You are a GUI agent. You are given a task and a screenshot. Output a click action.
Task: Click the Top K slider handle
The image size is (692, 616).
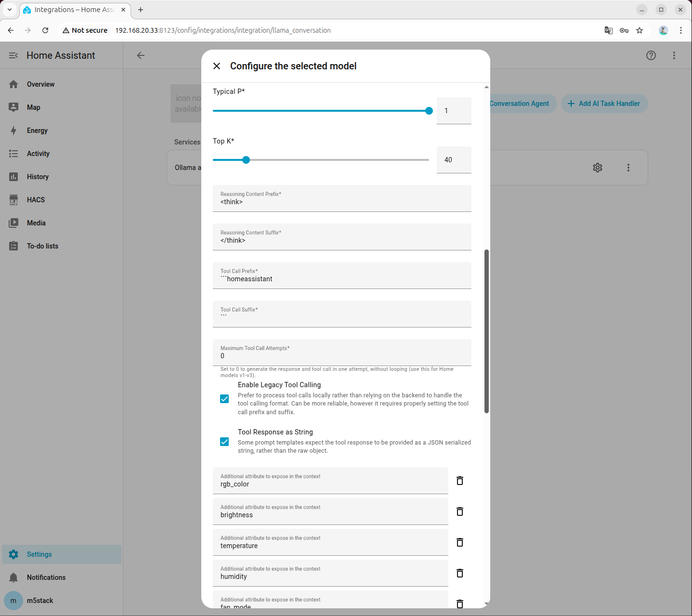[246, 160]
